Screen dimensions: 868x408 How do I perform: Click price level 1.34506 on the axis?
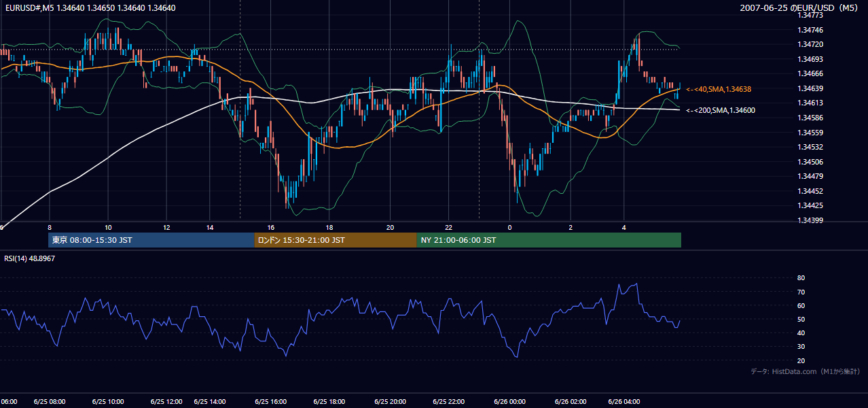[811, 162]
